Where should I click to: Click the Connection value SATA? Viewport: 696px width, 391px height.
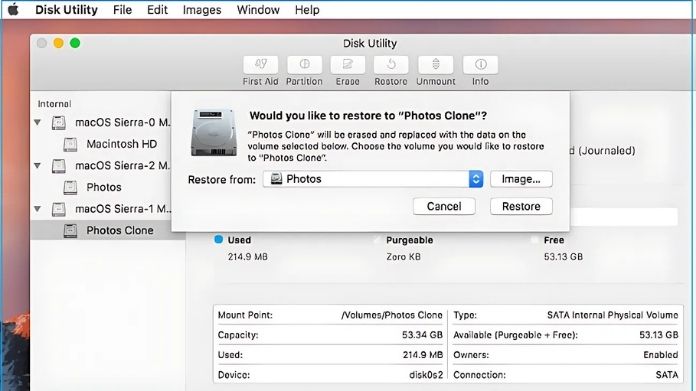(x=667, y=375)
